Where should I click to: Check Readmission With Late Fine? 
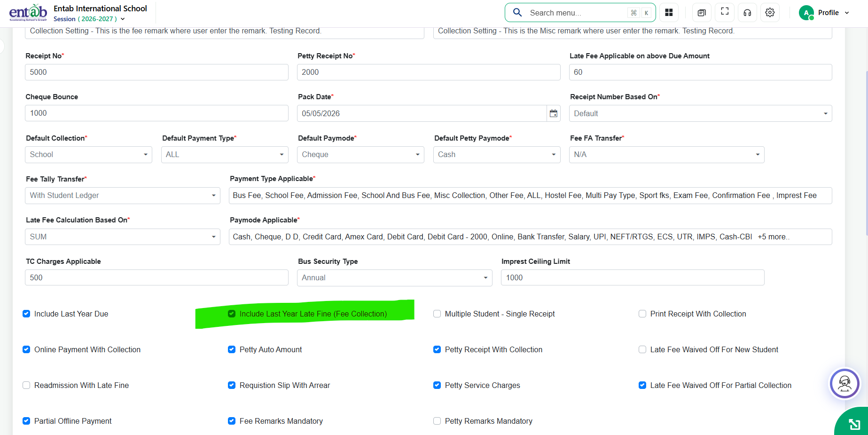click(26, 385)
